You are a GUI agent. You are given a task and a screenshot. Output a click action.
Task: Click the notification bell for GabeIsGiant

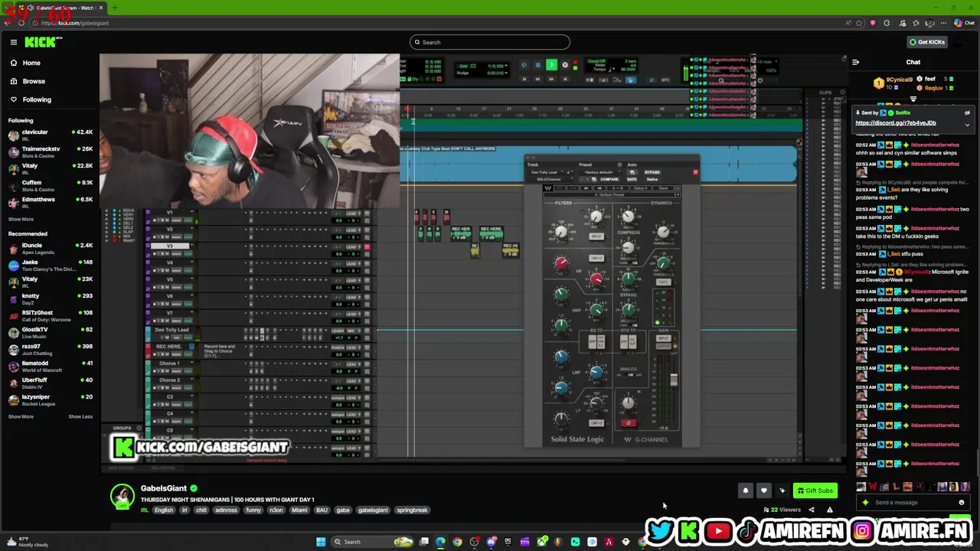pos(746,491)
